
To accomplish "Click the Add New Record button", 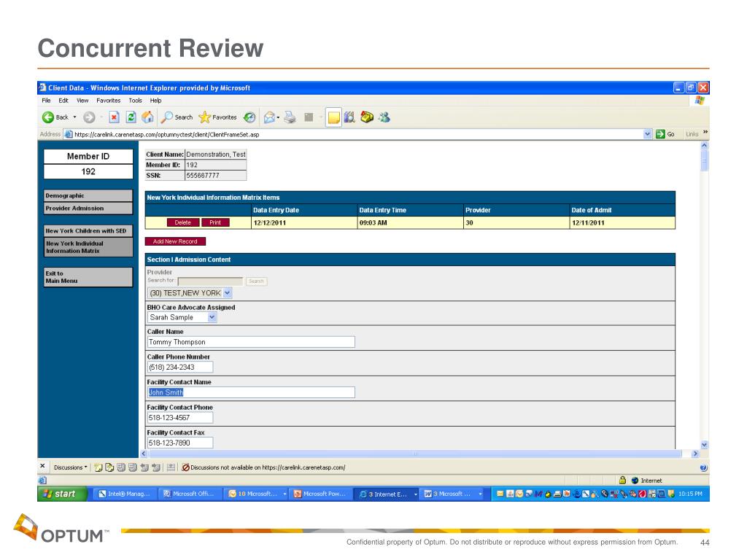I will click(x=175, y=241).
